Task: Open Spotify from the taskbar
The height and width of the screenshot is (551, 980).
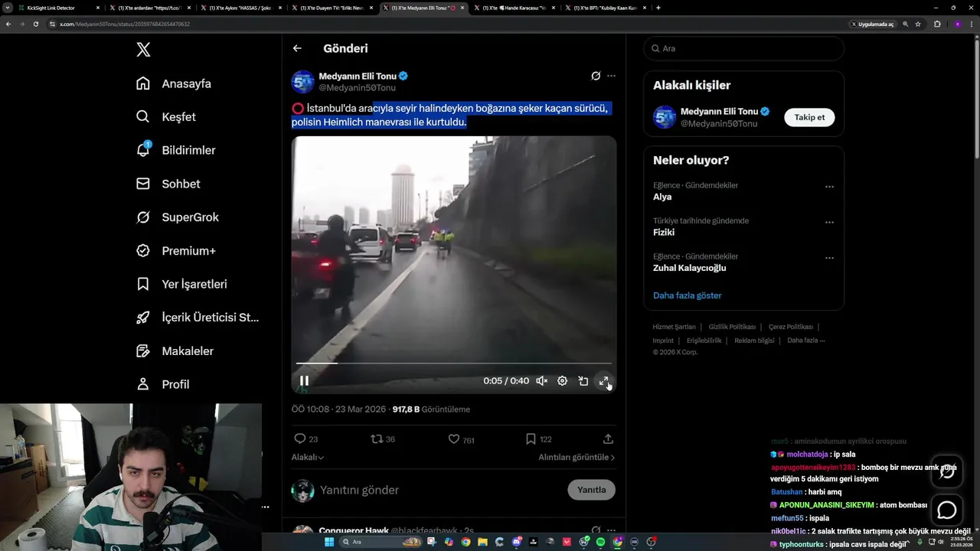Action: 600,542
